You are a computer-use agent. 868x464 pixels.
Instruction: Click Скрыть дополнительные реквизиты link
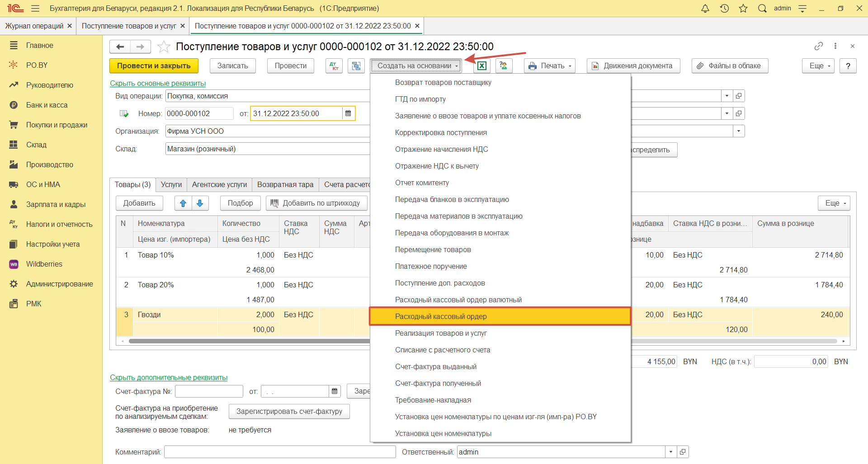click(169, 377)
